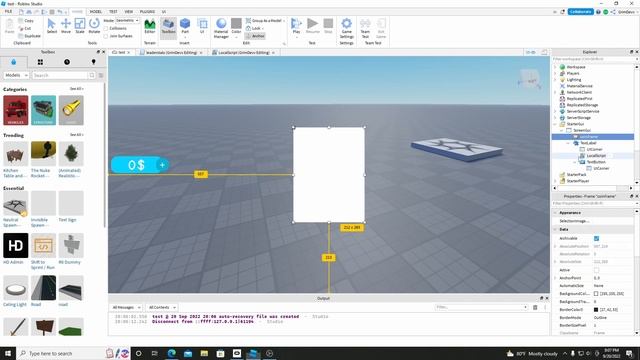Image resolution: width=640 pixels, height=360 pixels.
Task: Click the BorderColor3 black swatch
Action: pyautogui.click(x=596, y=310)
